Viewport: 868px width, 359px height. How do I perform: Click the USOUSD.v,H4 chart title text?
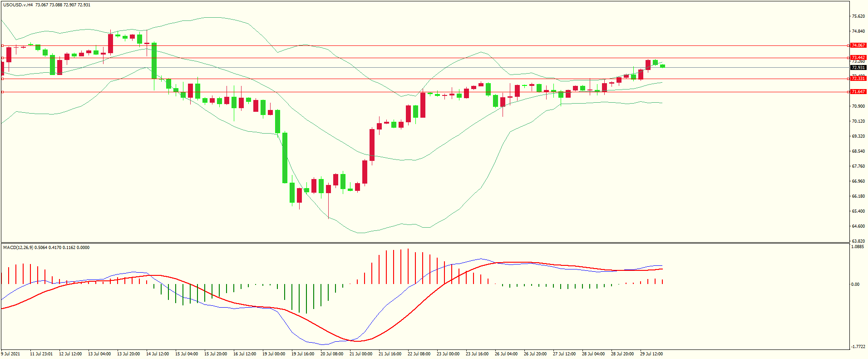(x=18, y=5)
